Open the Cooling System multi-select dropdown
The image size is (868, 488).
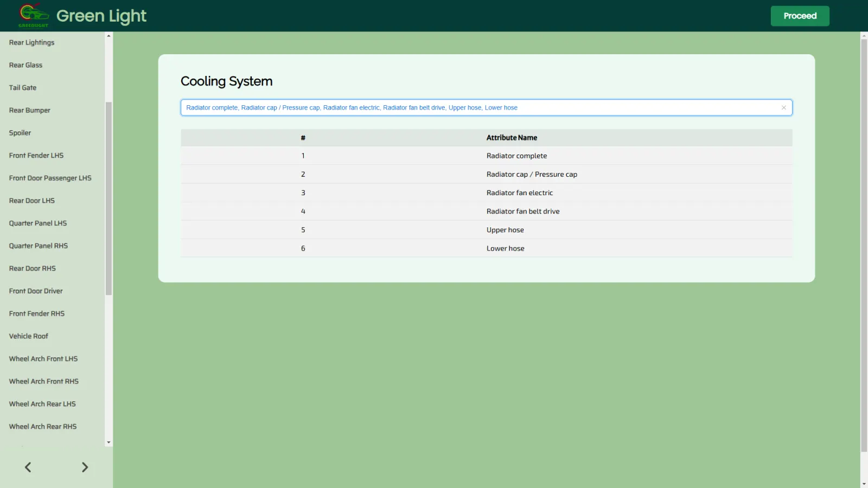pos(486,107)
